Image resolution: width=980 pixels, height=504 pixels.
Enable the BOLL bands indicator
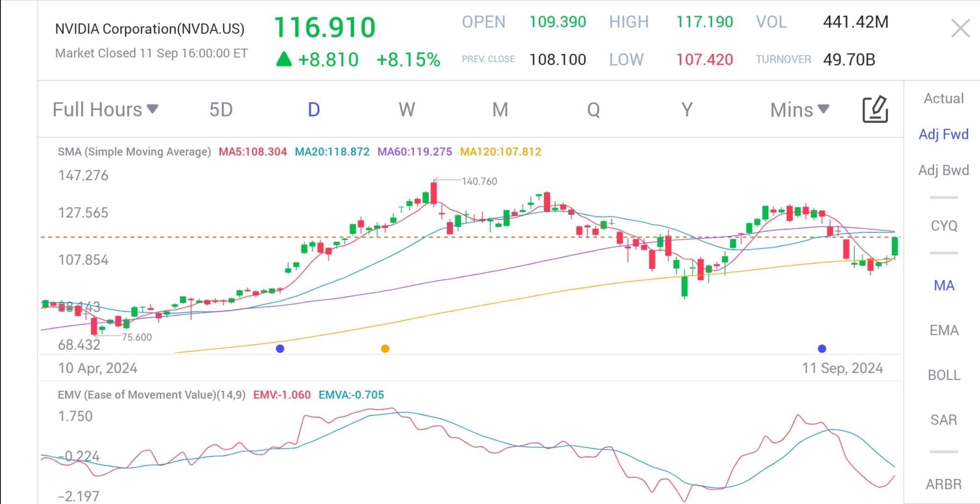click(944, 375)
